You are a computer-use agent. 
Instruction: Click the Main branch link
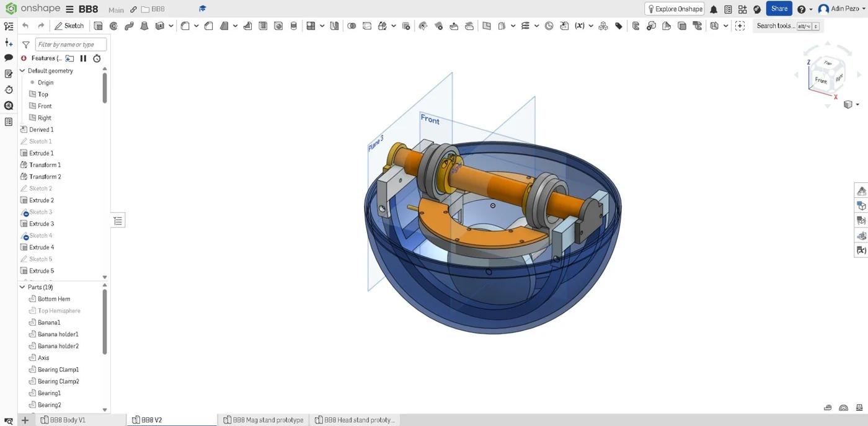click(x=116, y=10)
